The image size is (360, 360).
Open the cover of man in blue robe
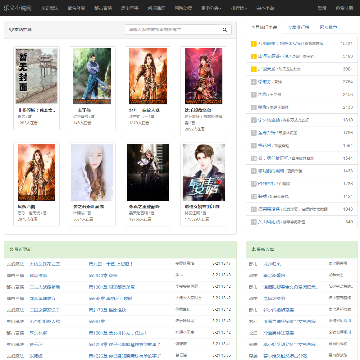click(92, 76)
